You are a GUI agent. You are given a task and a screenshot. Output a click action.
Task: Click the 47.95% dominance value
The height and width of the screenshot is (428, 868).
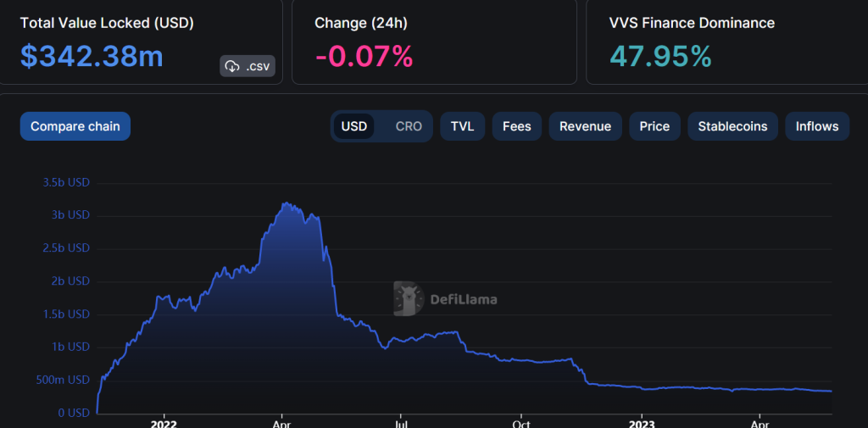pyautogui.click(x=659, y=56)
